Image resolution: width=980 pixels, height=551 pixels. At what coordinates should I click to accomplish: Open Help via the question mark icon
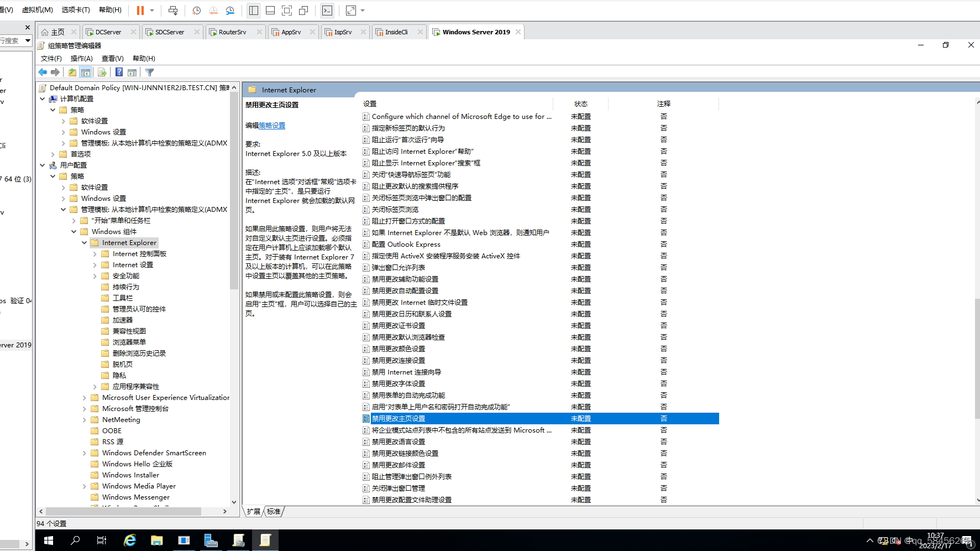tap(118, 72)
